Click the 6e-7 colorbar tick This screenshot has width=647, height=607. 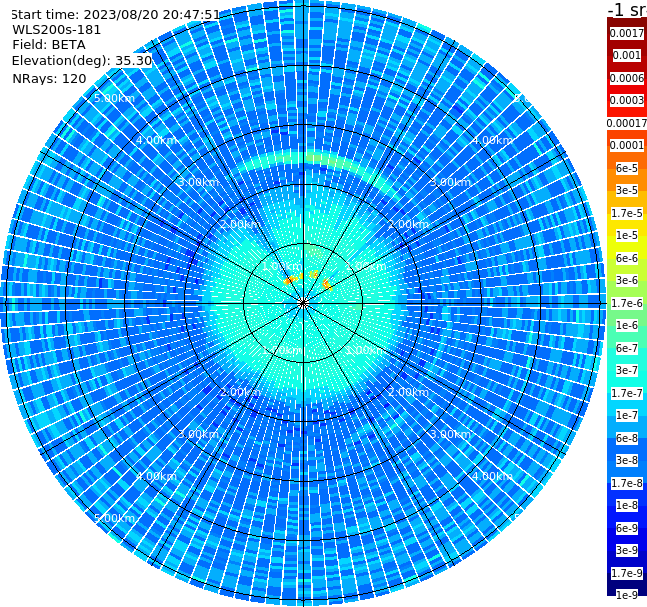[627, 348]
